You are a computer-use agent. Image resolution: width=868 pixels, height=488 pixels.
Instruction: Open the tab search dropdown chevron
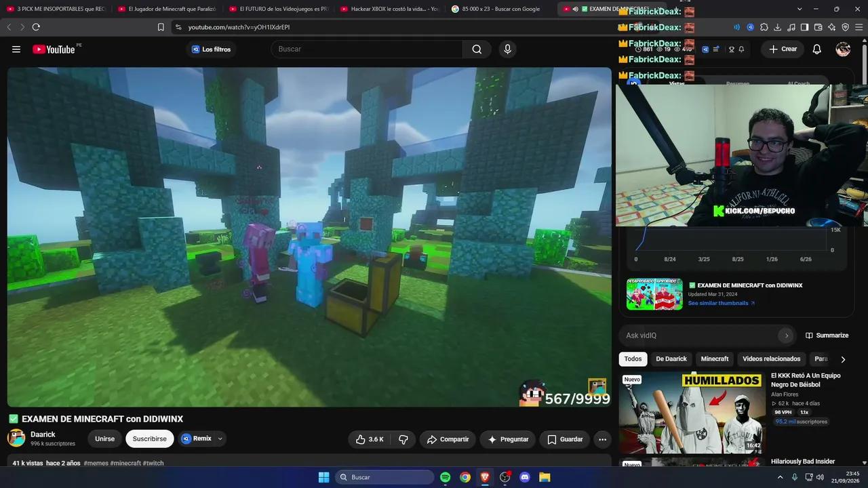800,9
